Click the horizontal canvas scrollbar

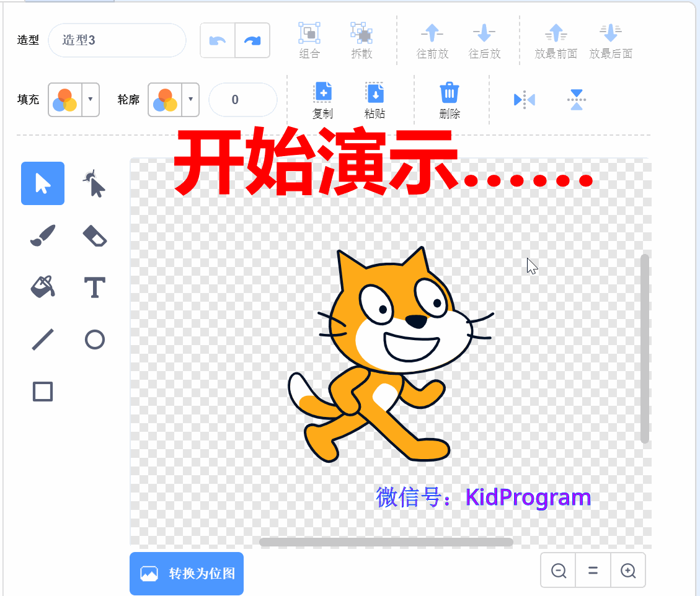coord(386,542)
